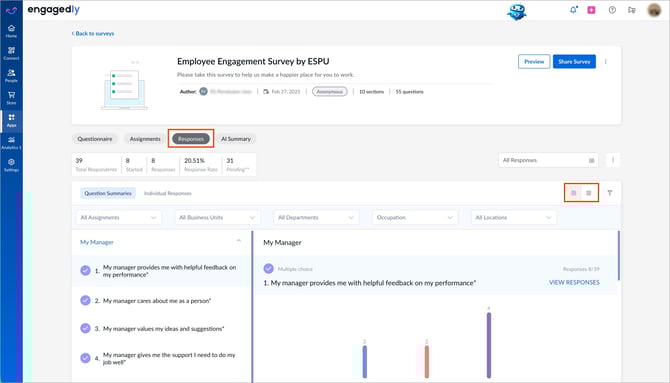Image resolution: width=670 pixels, height=383 pixels.
Task: Click the Preview button
Action: [534, 62]
